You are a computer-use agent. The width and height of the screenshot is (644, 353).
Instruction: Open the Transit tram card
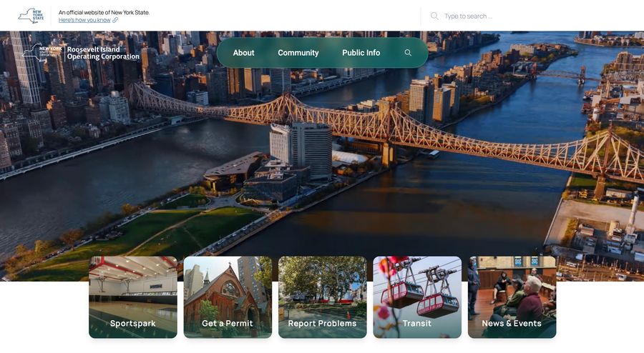point(417,297)
